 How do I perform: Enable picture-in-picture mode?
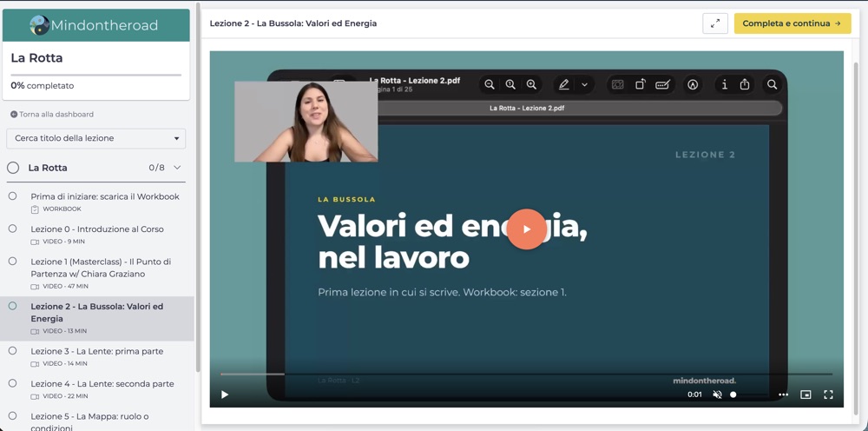pos(806,395)
